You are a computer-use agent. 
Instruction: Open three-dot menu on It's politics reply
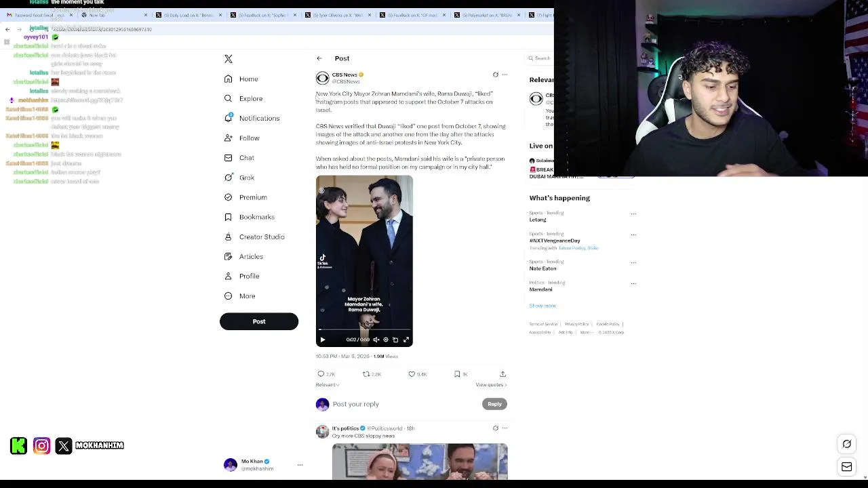(x=505, y=428)
